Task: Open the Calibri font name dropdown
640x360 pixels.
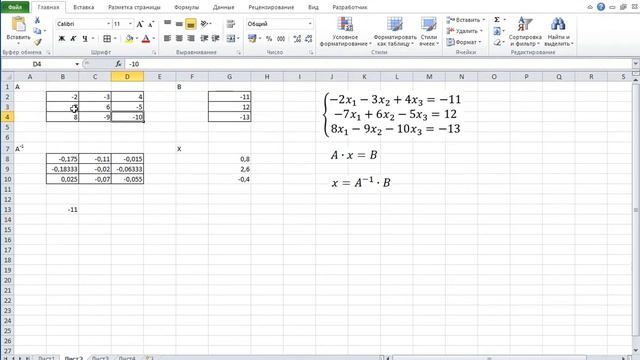Action: (108, 24)
